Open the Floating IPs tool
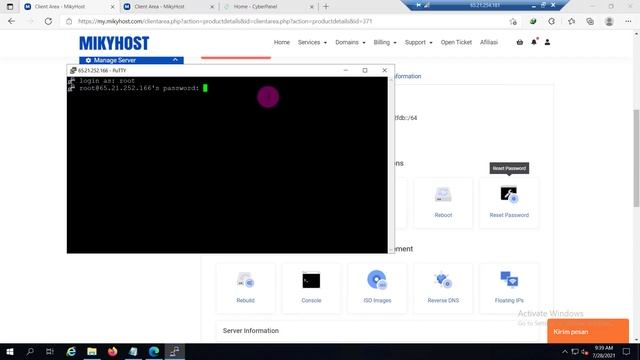 pos(509,288)
